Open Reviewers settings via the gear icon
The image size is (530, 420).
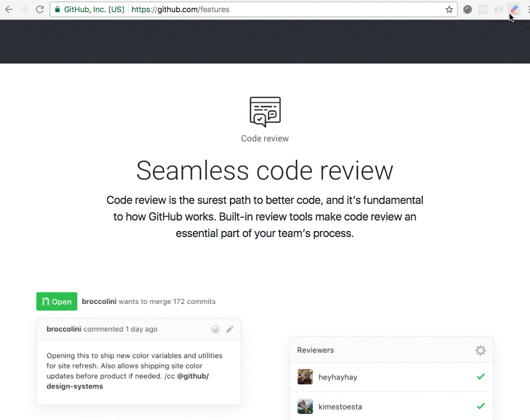pos(480,350)
